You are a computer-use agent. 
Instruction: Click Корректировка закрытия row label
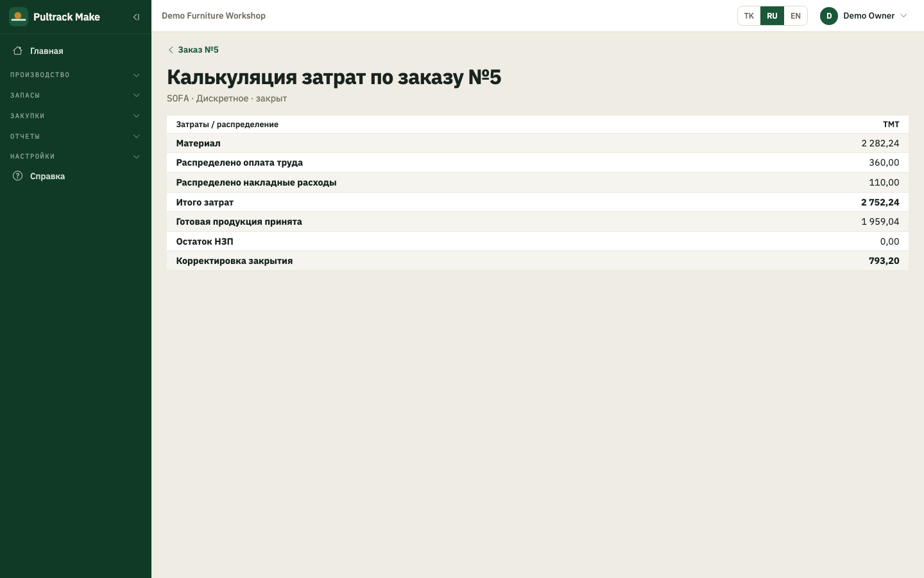coord(234,261)
